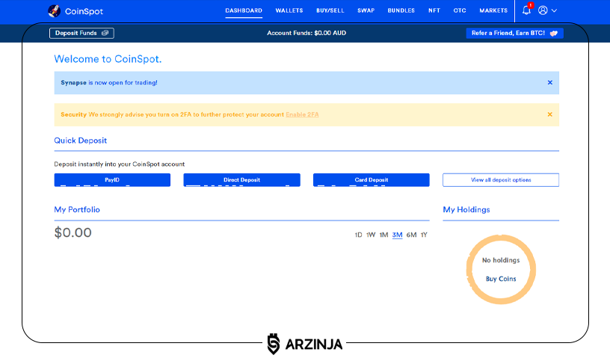Open the Buy/Sell page

click(330, 10)
